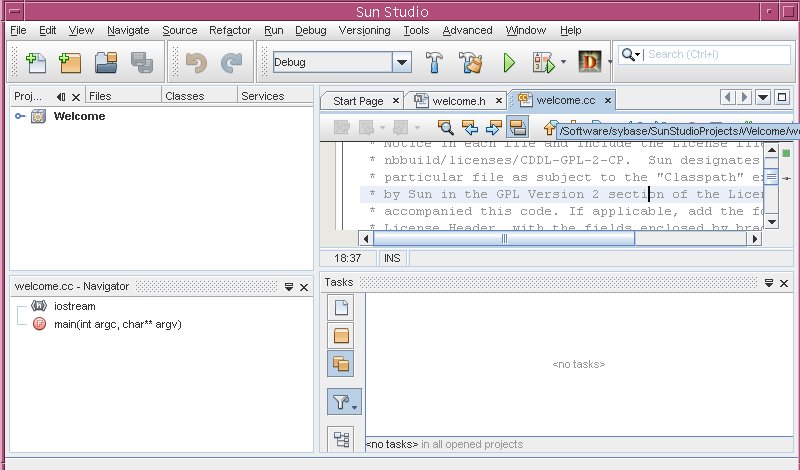800x470 pixels.
Task: Open the Advanced menu
Action: (x=467, y=31)
